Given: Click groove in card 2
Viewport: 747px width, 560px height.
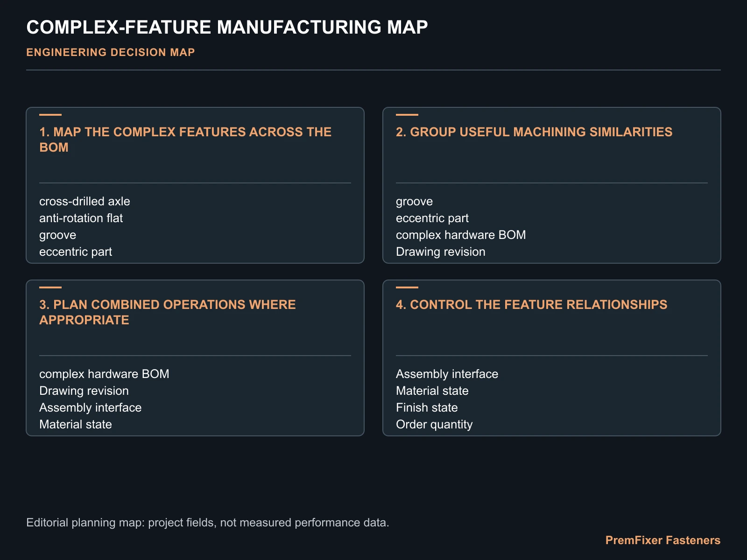Looking at the screenshot, I should [415, 201].
